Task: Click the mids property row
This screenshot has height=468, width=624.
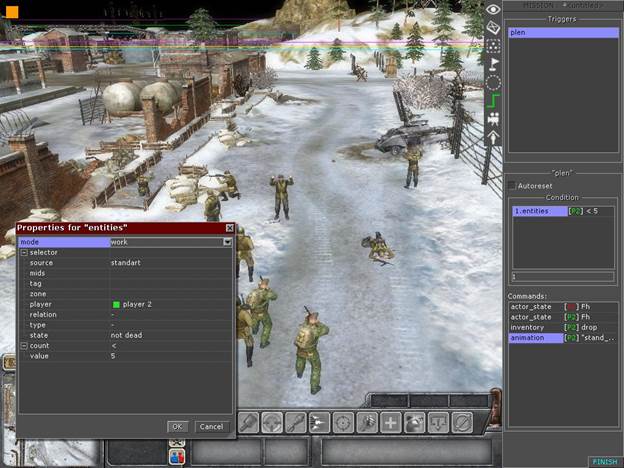Action: pyautogui.click(x=125, y=273)
